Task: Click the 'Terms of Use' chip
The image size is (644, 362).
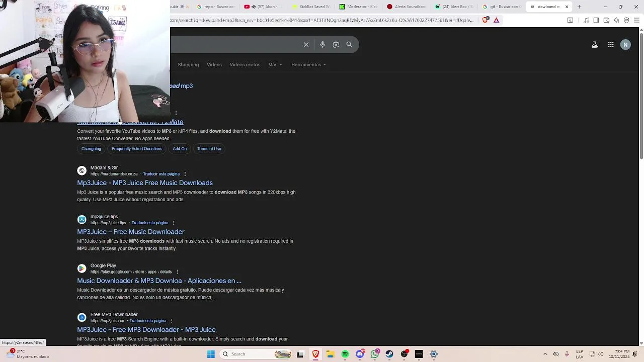Action: tap(209, 149)
